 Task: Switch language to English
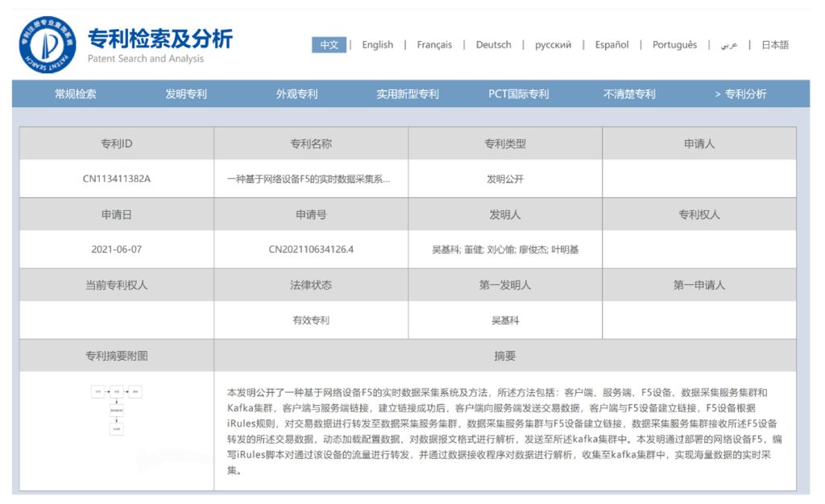377,44
